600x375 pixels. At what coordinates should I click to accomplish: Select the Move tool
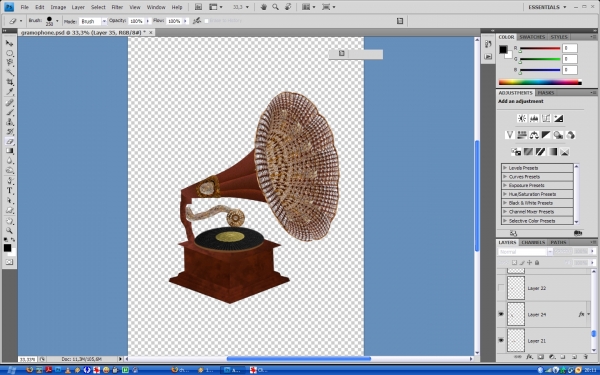[9, 43]
